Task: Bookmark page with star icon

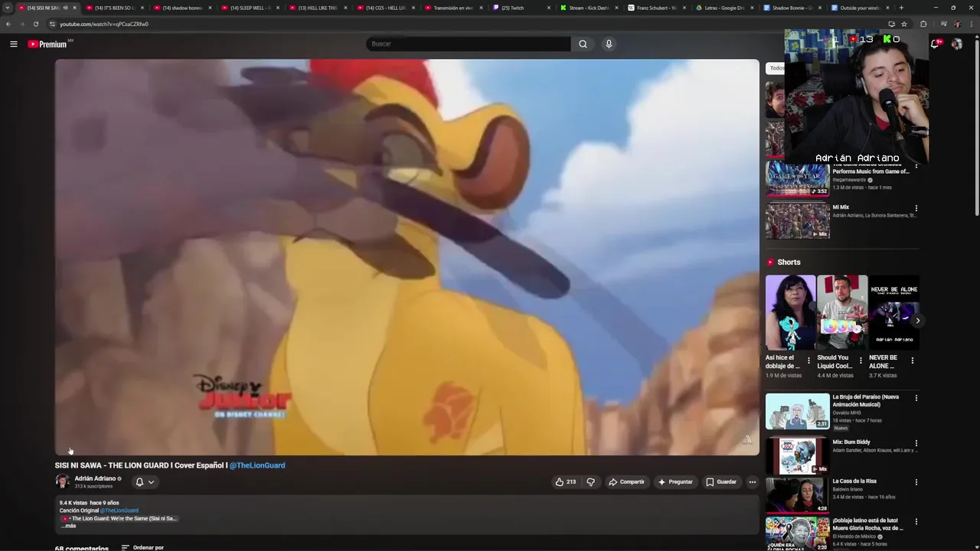Action: pyautogui.click(x=904, y=24)
